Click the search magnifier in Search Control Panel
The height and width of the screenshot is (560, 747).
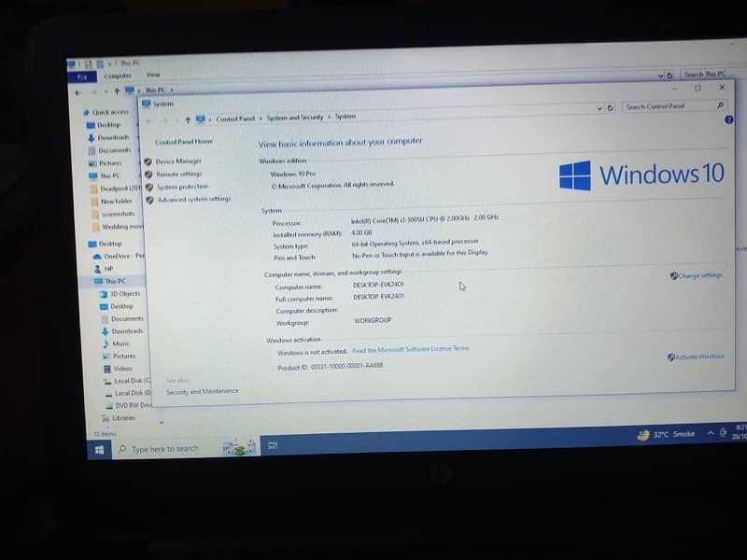coord(720,106)
